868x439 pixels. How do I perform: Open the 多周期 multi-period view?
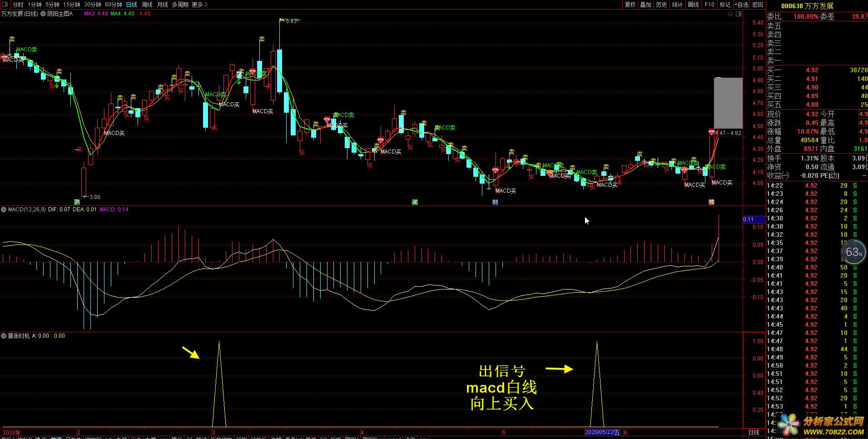tap(180, 5)
